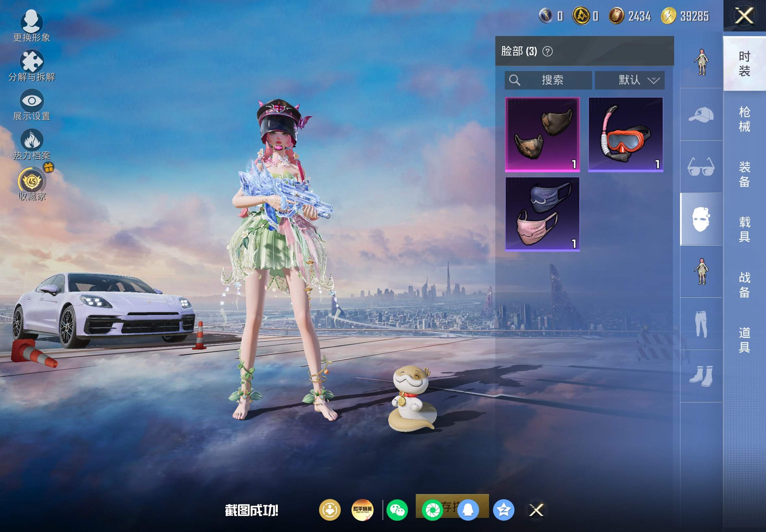
Task: Select the full-body figure icon above the pants icon
Action: (x=701, y=271)
